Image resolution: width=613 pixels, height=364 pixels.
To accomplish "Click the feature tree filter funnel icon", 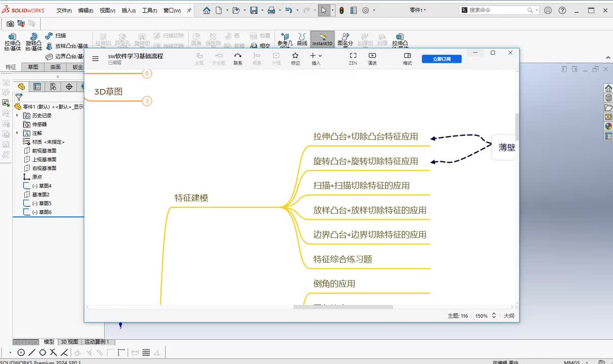I will (19, 97).
